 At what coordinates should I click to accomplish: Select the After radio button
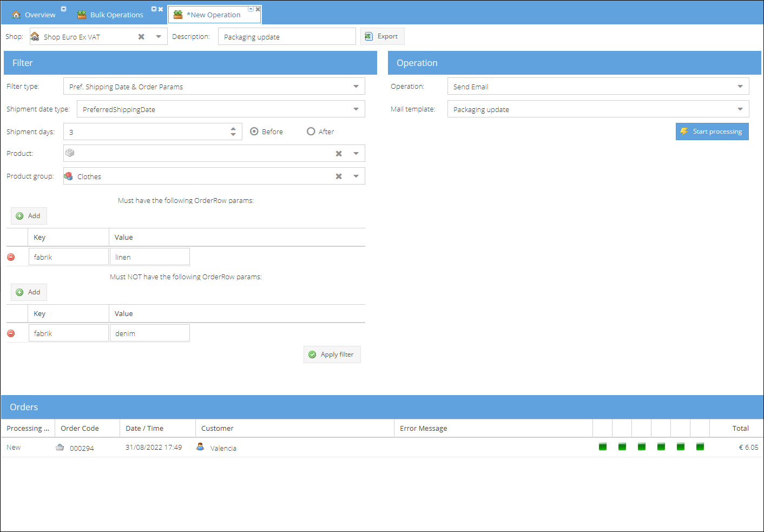pyautogui.click(x=311, y=132)
